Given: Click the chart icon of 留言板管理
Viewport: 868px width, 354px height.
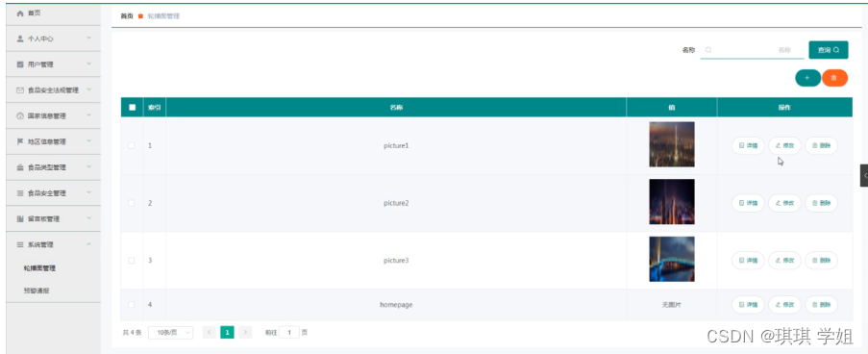Looking at the screenshot, I should pos(20,218).
